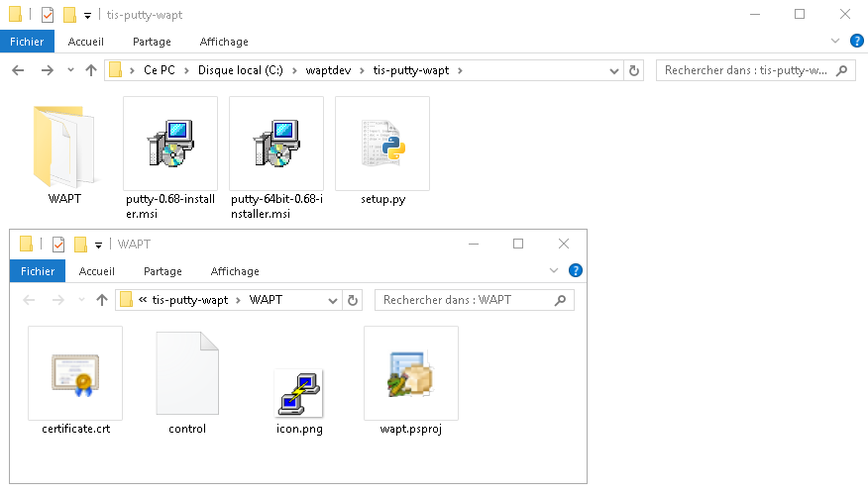Open the setup.py Python file
This screenshot has height=495, width=868.
[382, 150]
